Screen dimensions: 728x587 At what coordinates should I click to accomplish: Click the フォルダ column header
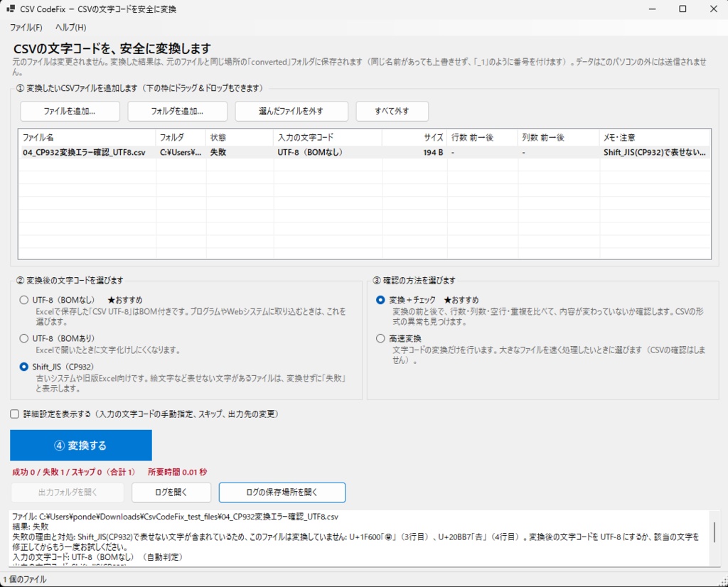pos(181,137)
